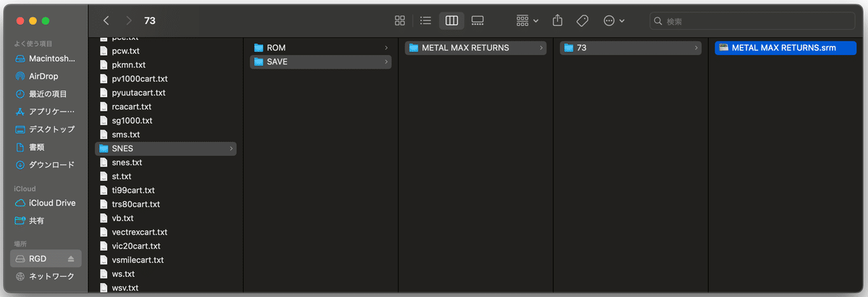868x297 pixels.
Task: Select the 73 folder in column
Action: (x=631, y=48)
